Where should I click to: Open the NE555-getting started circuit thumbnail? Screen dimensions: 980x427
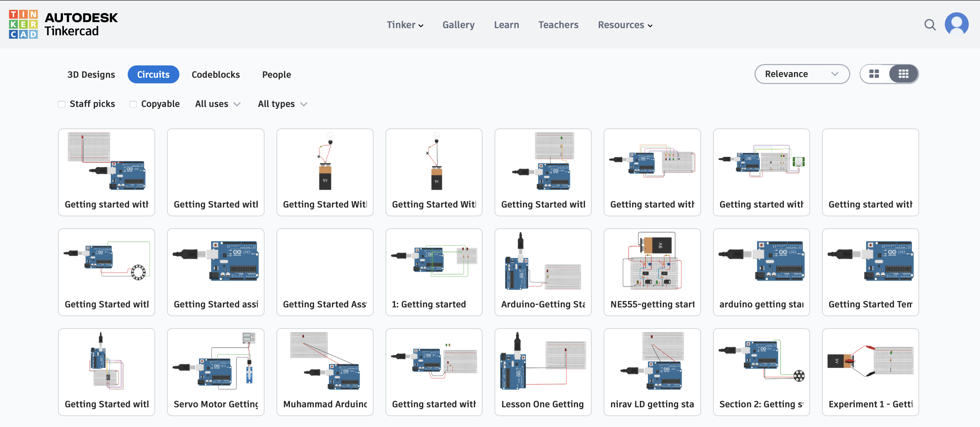[x=652, y=261]
